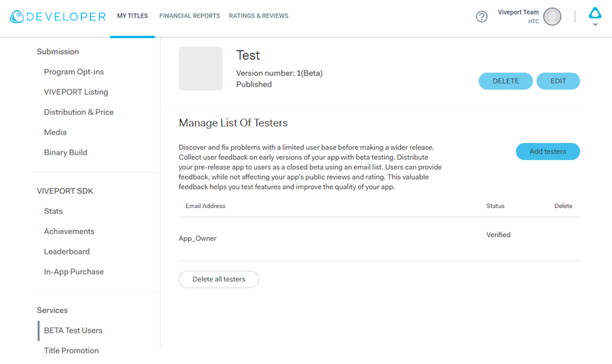Click the Viveport triangle logo icon
Image resolution: width=612 pixels, height=364 pixels.
click(595, 13)
